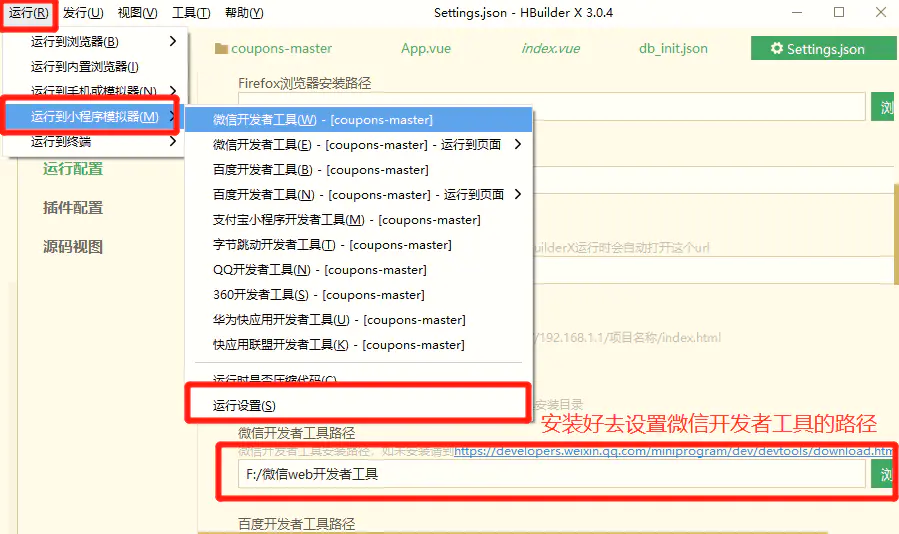The image size is (899, 534).
Task: Click the 微信开发者工具路径 label
Action: (296, 432)
